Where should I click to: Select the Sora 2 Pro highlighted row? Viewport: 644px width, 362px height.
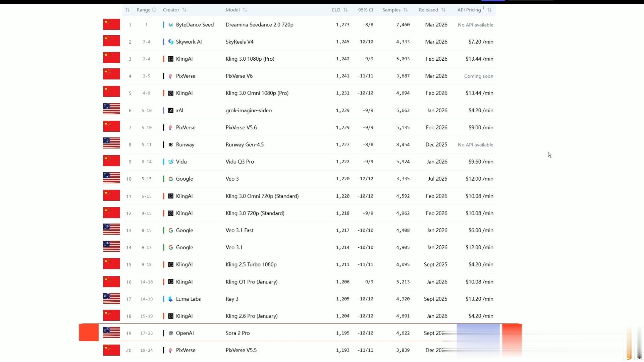pos(237,333)
